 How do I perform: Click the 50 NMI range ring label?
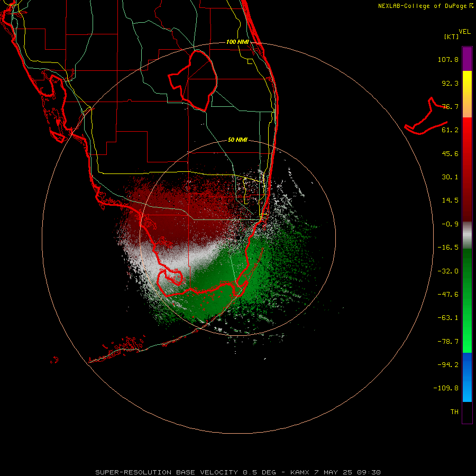[237, 140]
